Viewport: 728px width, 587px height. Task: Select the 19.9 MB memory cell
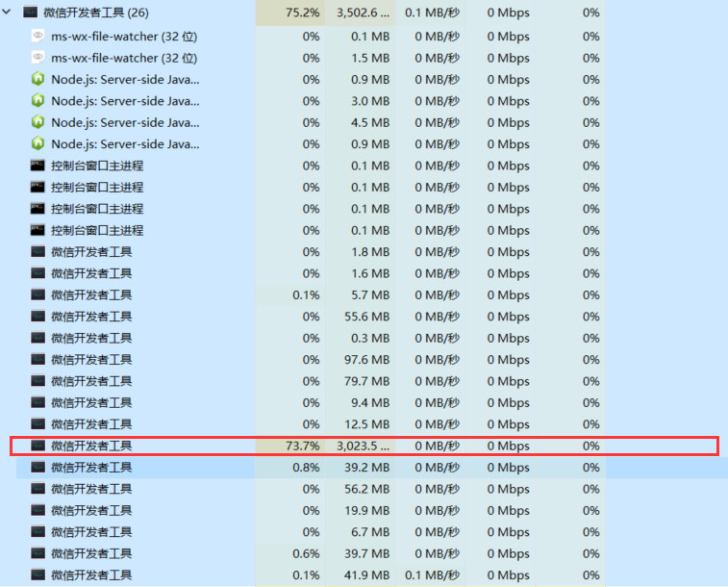(x=366, y=510)
